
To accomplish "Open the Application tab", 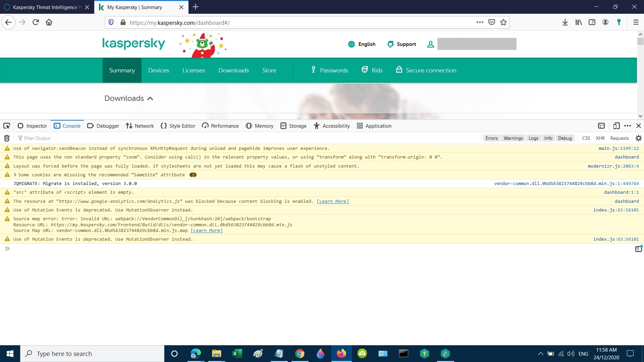I will (x=374, y=126).
